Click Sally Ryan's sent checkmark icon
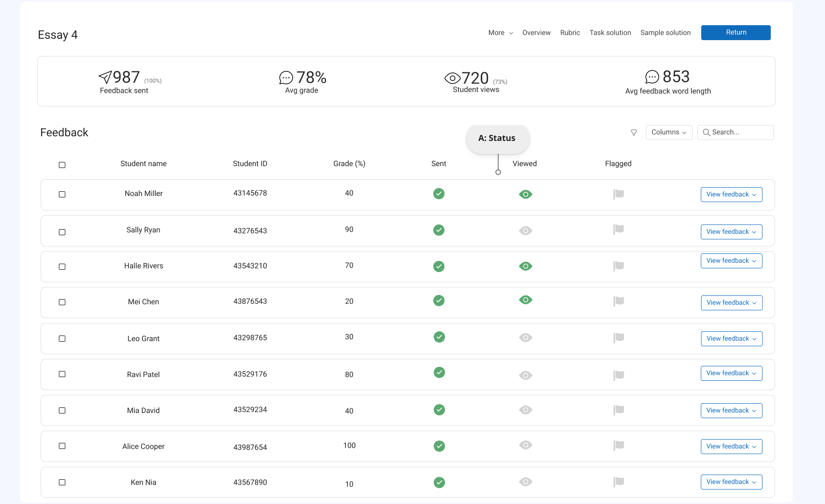 pyautogui.click(x=439, y=230)
